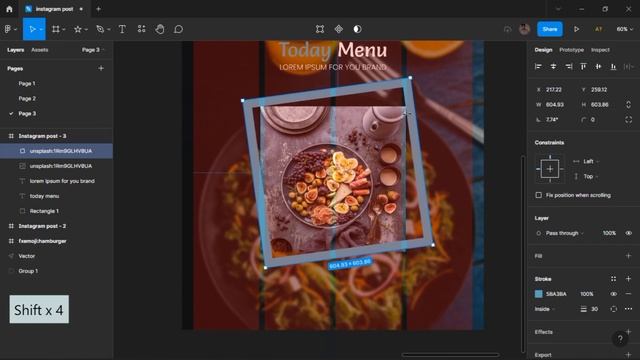Align left using the alignment icon

click(538, 66)
